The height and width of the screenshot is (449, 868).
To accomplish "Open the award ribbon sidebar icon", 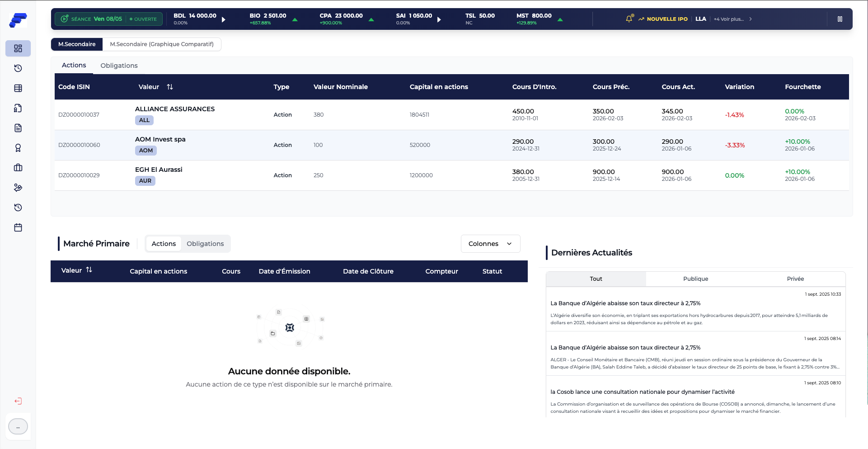I will coord(18,148).
